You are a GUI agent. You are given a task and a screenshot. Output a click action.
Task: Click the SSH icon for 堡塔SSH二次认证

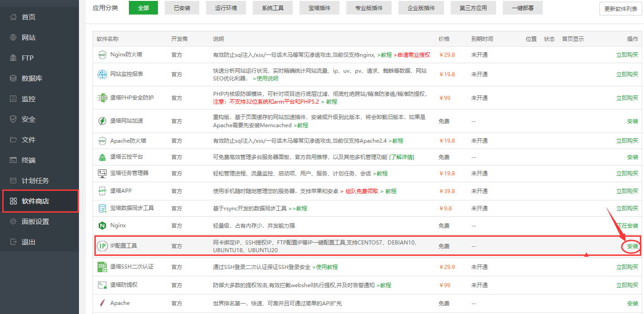(x=102, y=267)
